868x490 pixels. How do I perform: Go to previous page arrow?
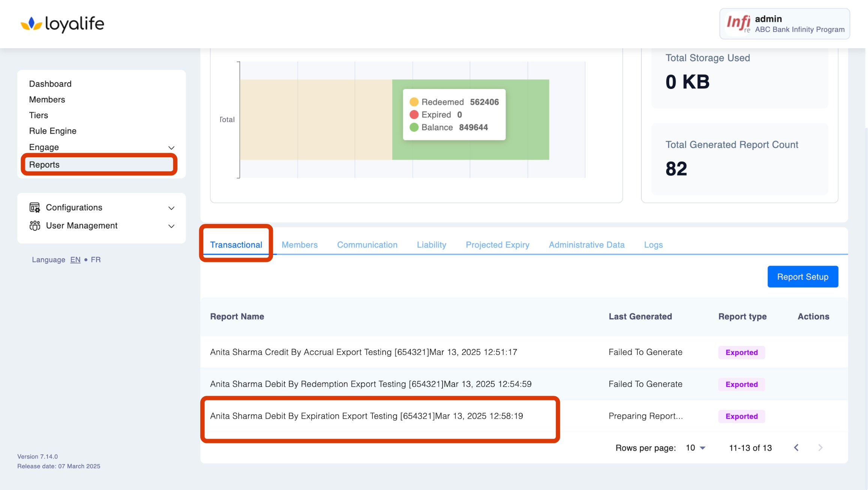click(796, 448)
